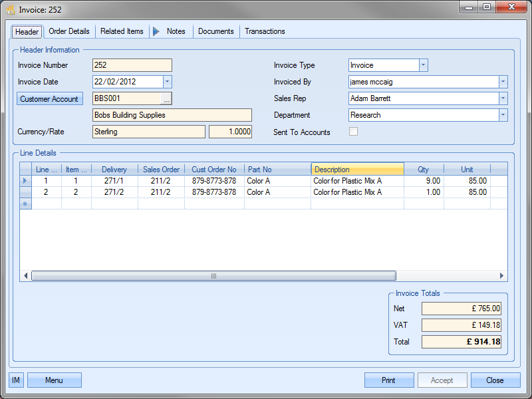Screen dimensions: 532x399
Task: Click the grid's right scroll arrow
Action: (x=503, y=276)
